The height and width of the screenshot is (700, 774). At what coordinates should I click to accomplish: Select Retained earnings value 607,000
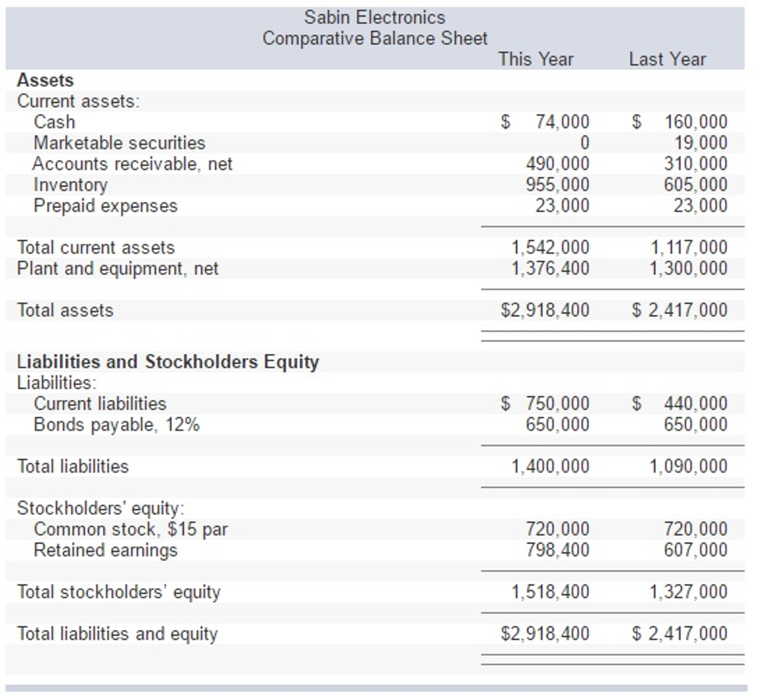click(x=696, y=550)
